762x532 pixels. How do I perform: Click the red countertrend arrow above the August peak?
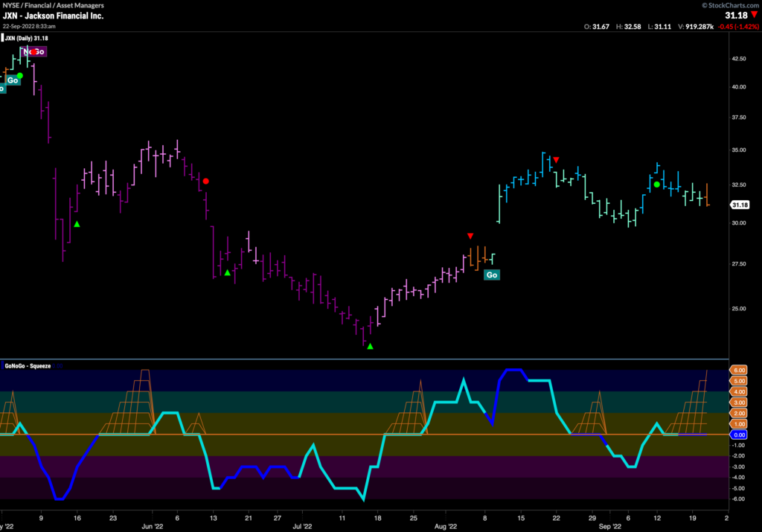(x=555, y=159)
